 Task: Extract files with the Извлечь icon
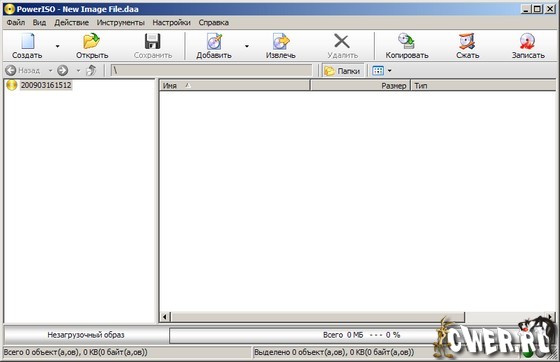click(281, 42)
